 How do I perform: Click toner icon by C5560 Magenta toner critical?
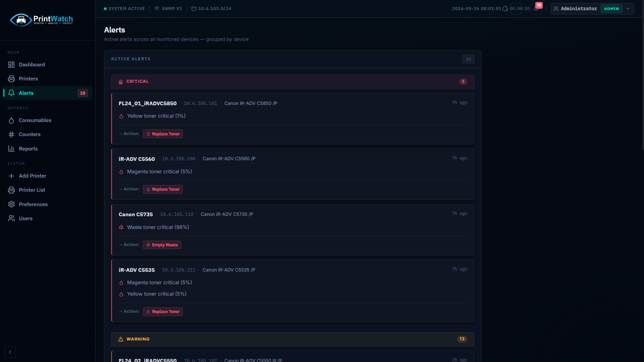[x=121, y=172]
